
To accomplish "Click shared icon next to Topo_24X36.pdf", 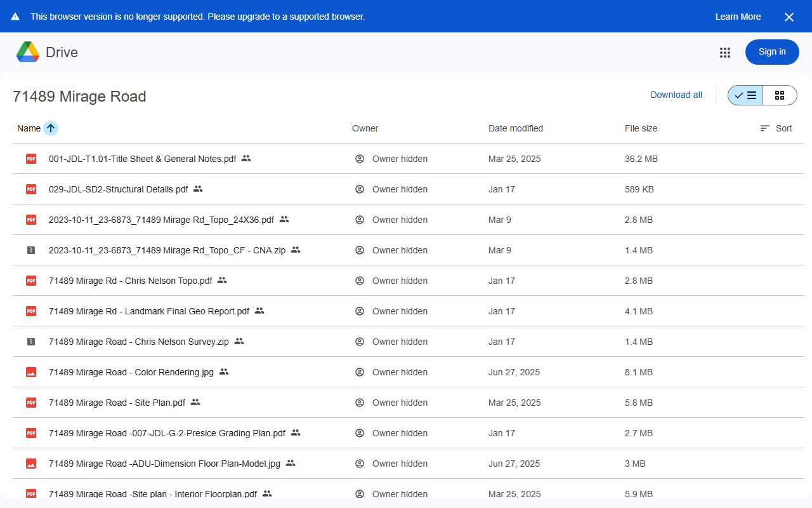I will [x=284, y=219].
